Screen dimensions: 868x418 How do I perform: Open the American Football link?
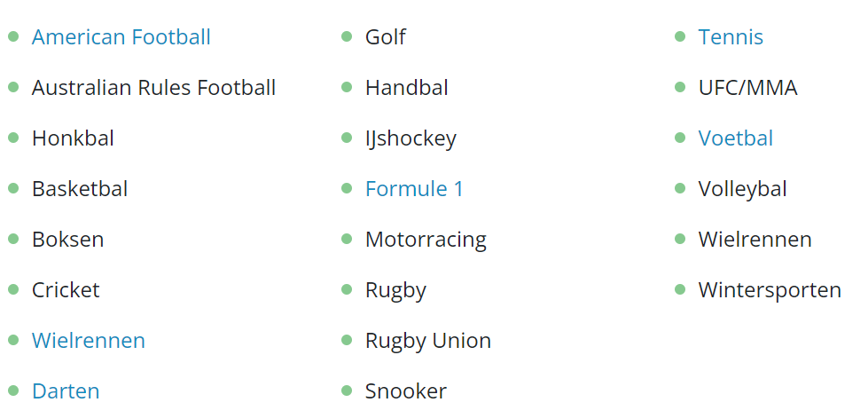[x=121, y=37]
